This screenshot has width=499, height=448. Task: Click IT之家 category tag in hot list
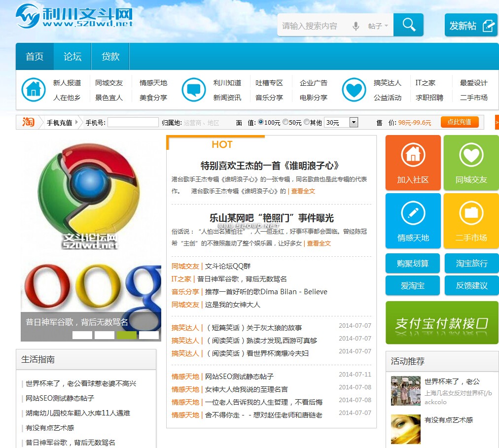click(181, 279)
